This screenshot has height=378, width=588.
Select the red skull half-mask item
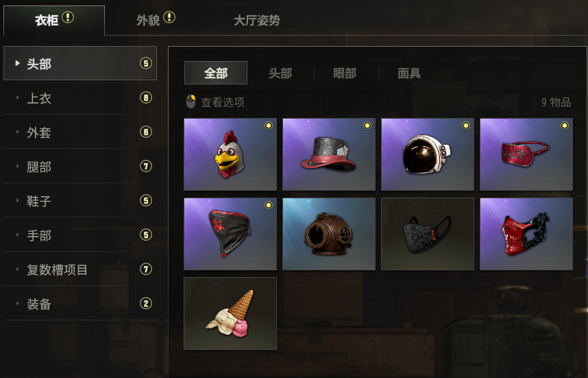coord(526,234)
